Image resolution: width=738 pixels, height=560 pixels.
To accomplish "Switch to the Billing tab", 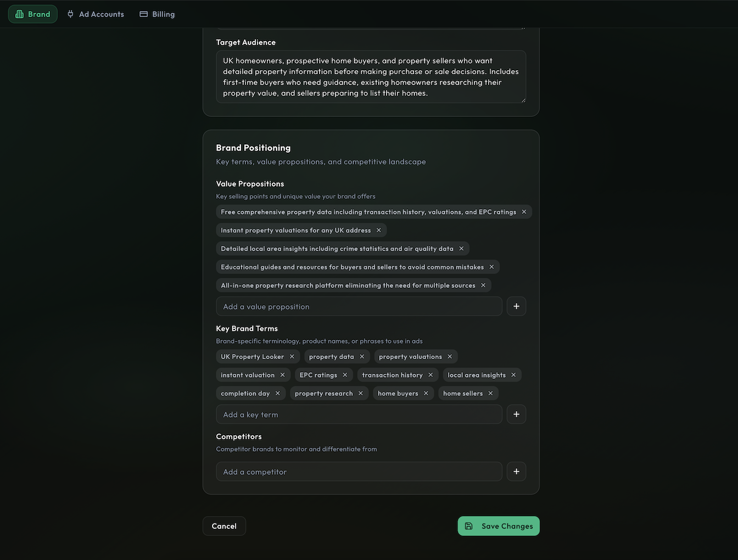I will coord(157,14).
